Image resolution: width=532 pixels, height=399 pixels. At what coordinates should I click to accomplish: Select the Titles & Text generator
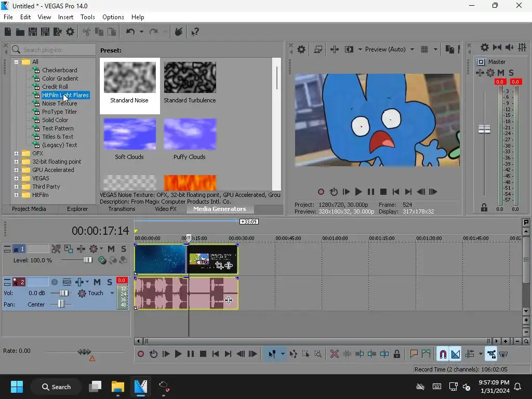(58, 137)
